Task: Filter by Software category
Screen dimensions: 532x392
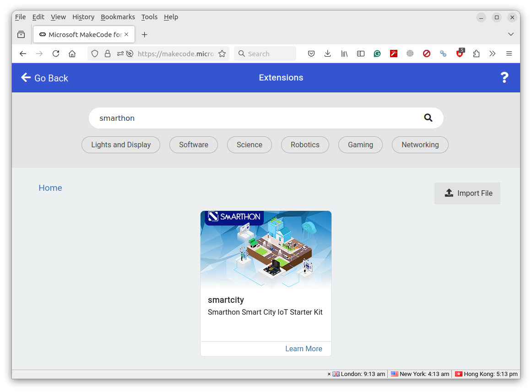Action: pyautogui.click(x=194, y=145)
